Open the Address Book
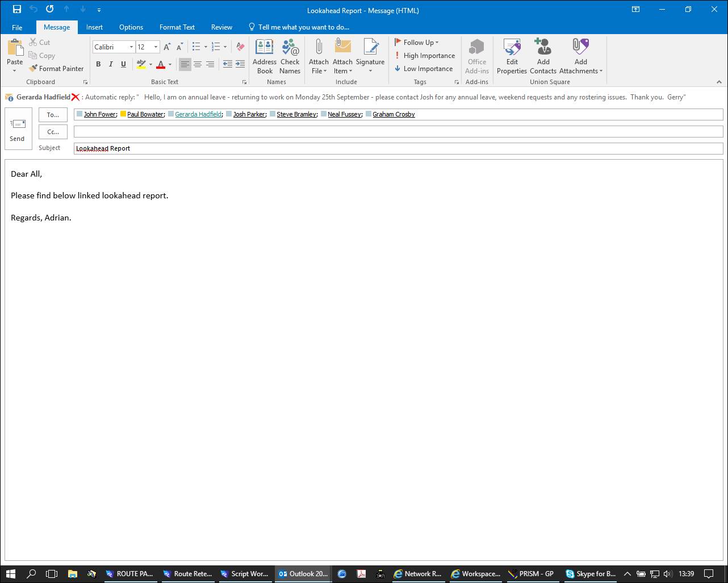This screenshot has width=728, height=583. point(265,56)
